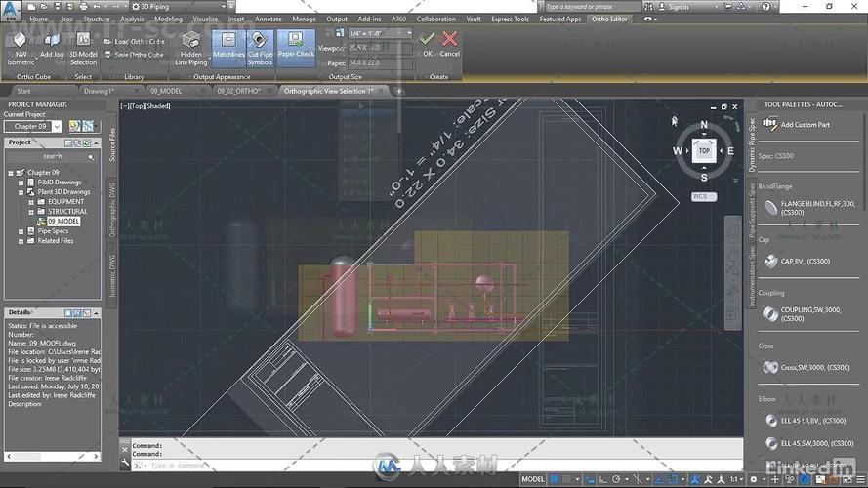
Task: Click N on the ViewCube compass
Action: 704,125
